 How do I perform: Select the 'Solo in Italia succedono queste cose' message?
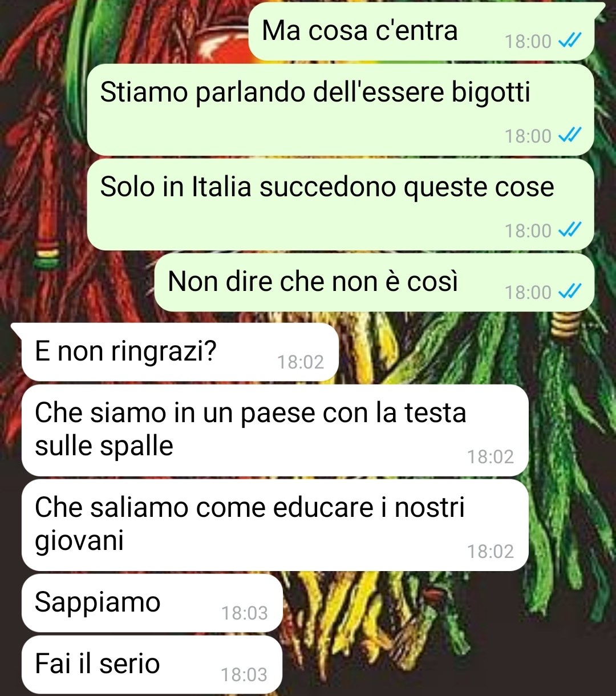tap(341, 204)
